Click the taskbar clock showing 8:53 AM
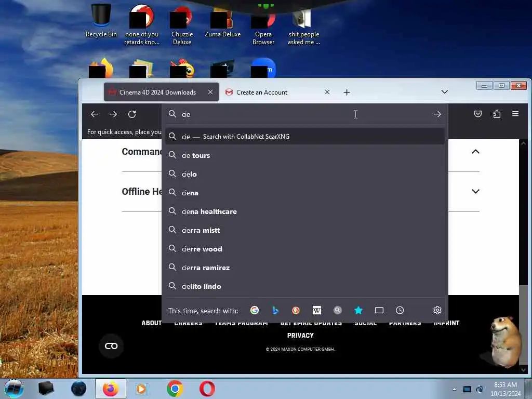 click(506, 389)
